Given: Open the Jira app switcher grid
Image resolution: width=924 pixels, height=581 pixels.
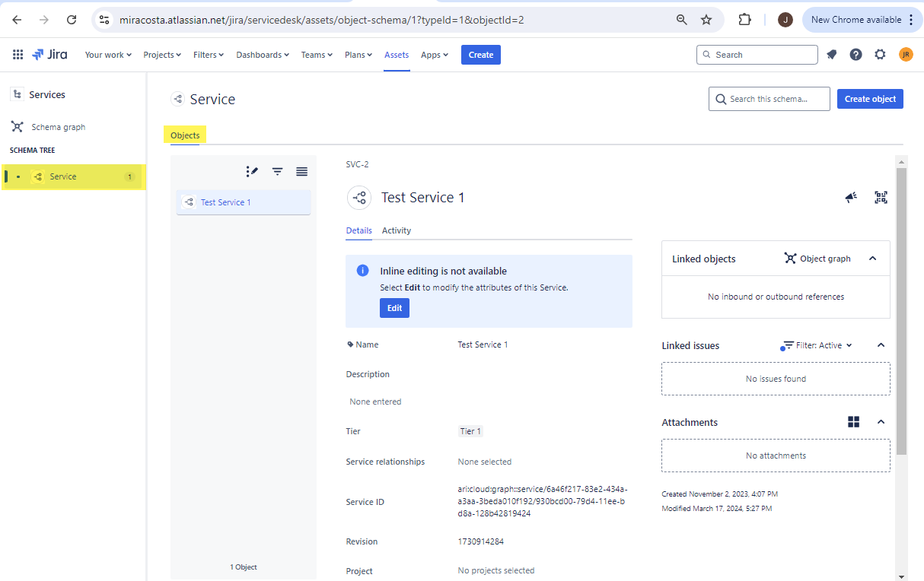Looking at the screenshot, I should 18,55.
